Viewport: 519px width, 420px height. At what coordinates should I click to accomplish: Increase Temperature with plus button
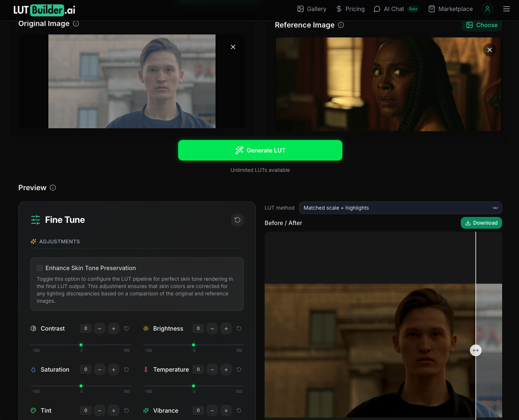[x=226, y=369]
